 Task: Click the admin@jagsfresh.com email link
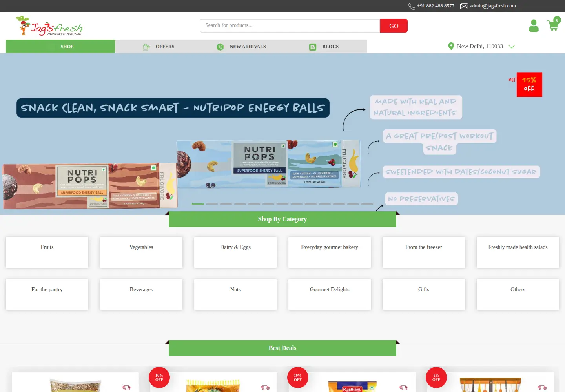point(493,6)
